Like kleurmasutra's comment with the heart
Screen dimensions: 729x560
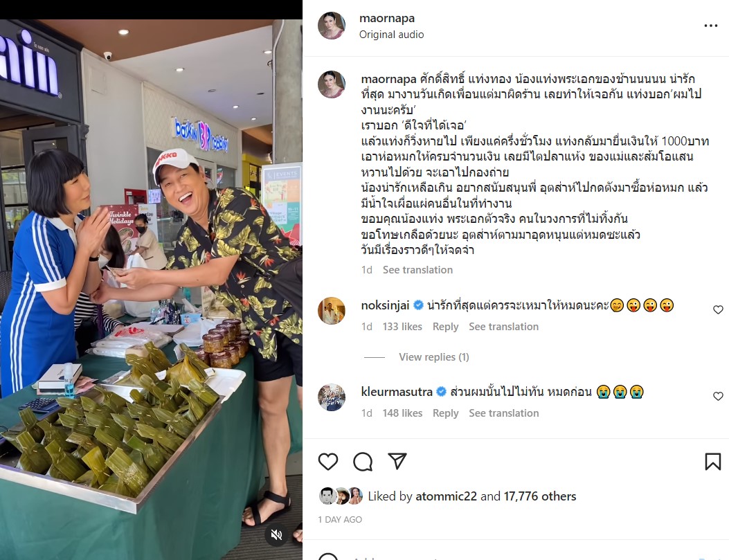tap(719, 396)
